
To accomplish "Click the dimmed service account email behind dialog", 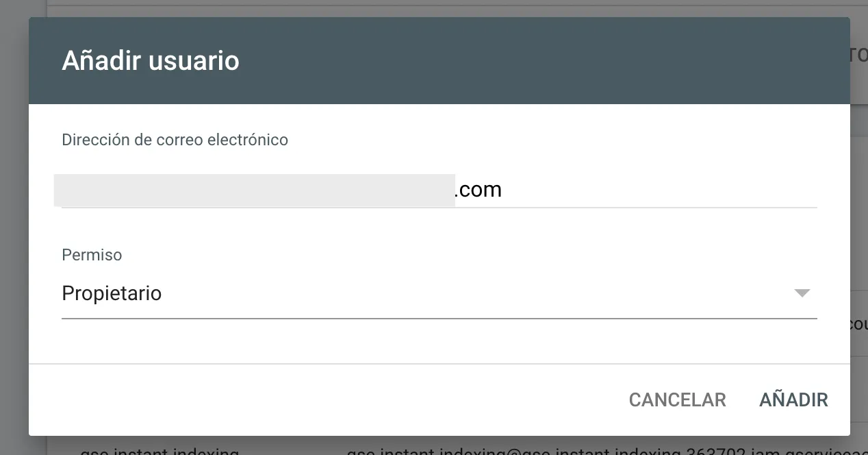I will click(x=602, y=451).
